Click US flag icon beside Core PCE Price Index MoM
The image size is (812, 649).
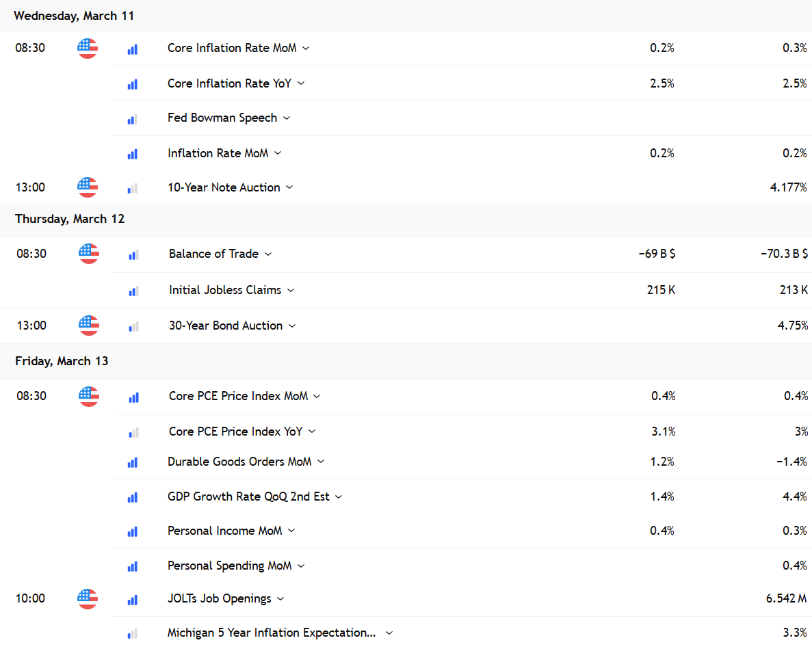88,397
